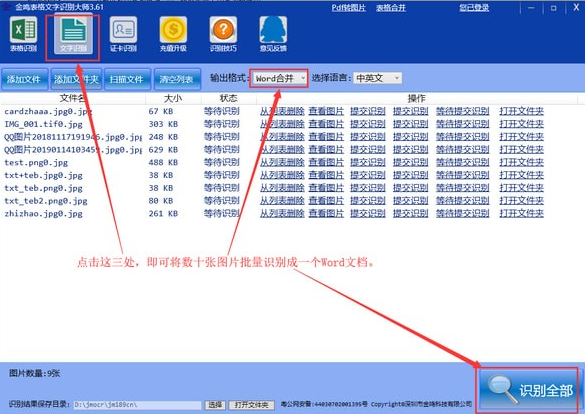Open the 意见反馈 QQ penguin icon
This screenshot has width=585, height=414.
273,34
